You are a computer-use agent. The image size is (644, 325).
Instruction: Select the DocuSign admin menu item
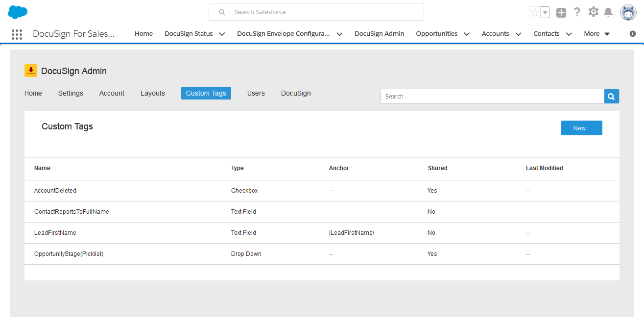296,93
